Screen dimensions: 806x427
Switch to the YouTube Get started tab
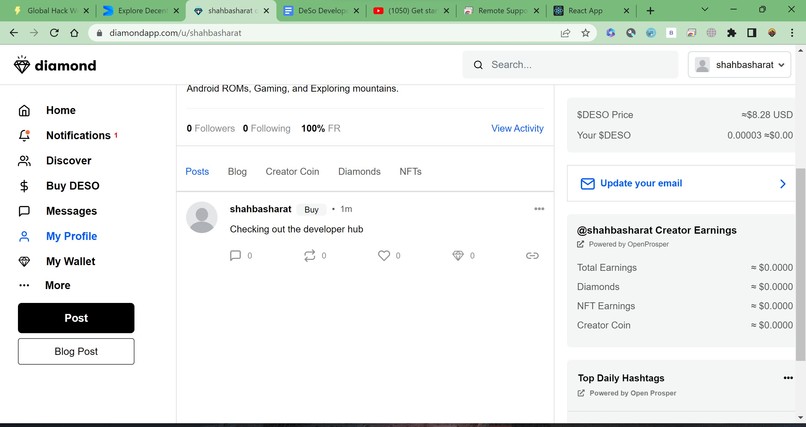pos(411,11)
